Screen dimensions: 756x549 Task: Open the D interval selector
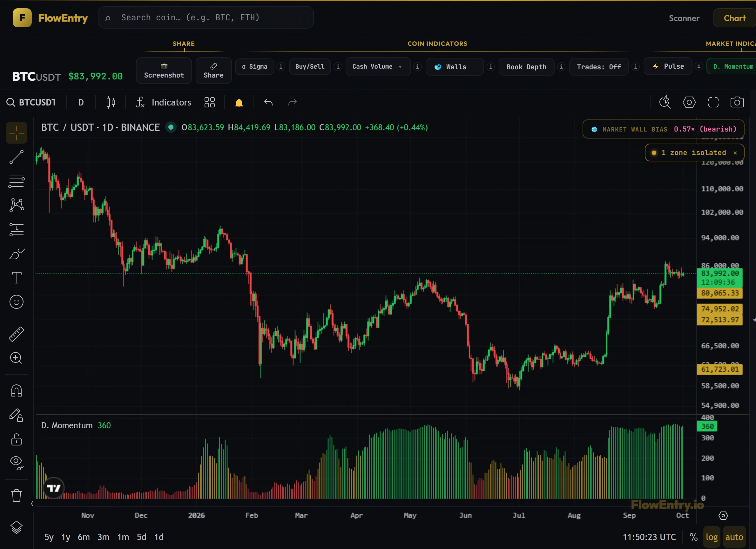[x=81, y=102]
